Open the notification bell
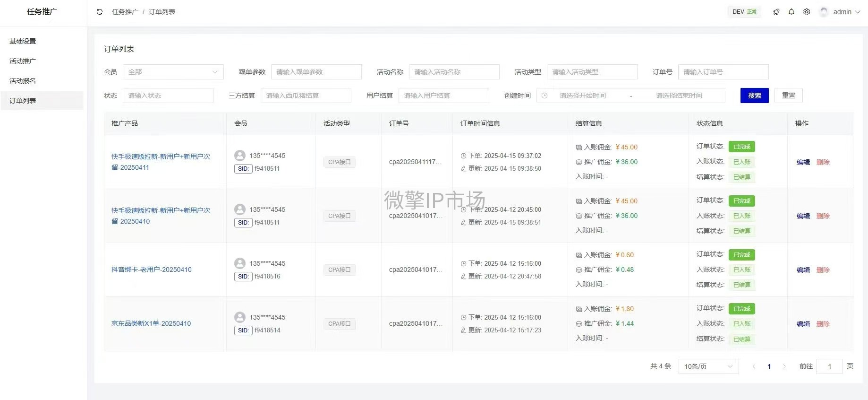Screen dimensions: 868x400 click(x=791, y=12)
